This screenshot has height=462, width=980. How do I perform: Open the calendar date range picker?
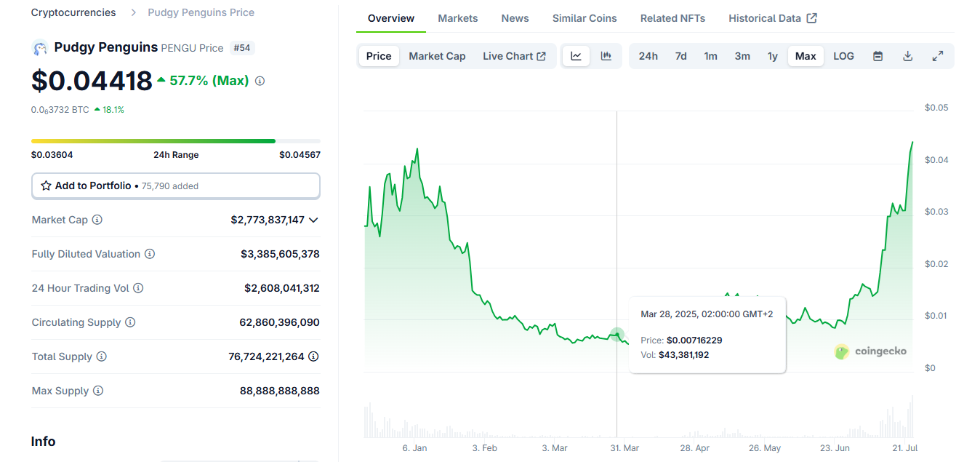[x=877, y=56]
